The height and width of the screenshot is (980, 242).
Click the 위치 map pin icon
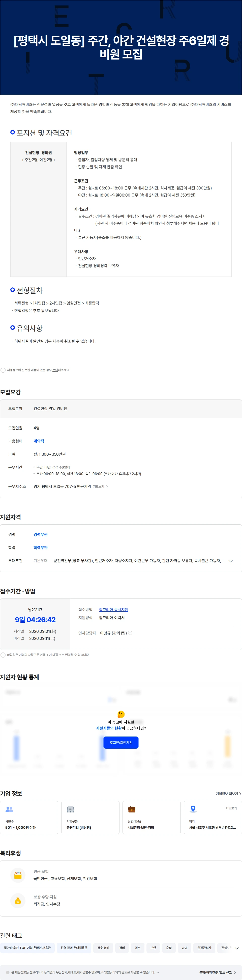coord(193,809)
